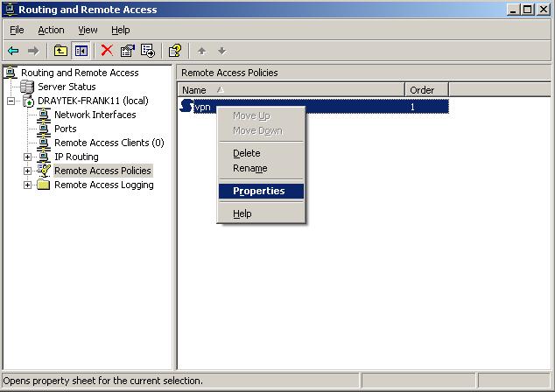Click the Network Interfaces tree icon

(x=44, y=115)
